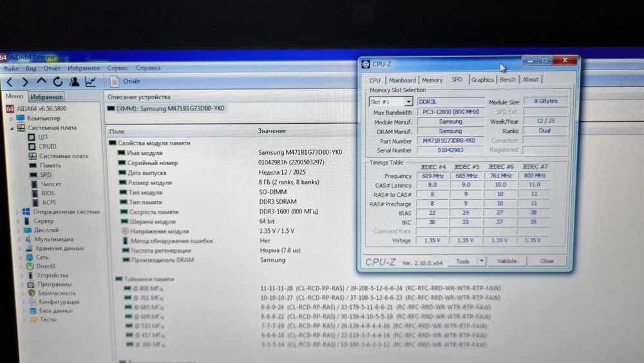Click the AIDA64 forward navigation arrow
This screenshot has height=363, width=644.
tap(25, 83)
